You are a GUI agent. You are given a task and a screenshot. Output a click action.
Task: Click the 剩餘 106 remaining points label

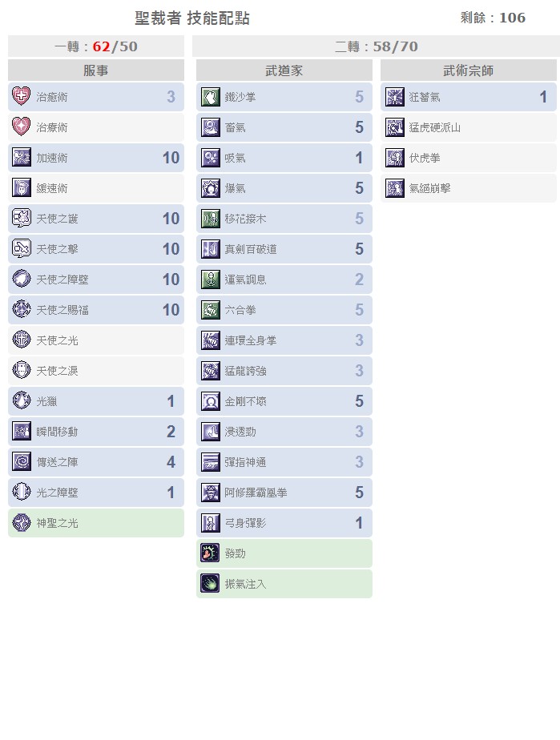point(493,18)
